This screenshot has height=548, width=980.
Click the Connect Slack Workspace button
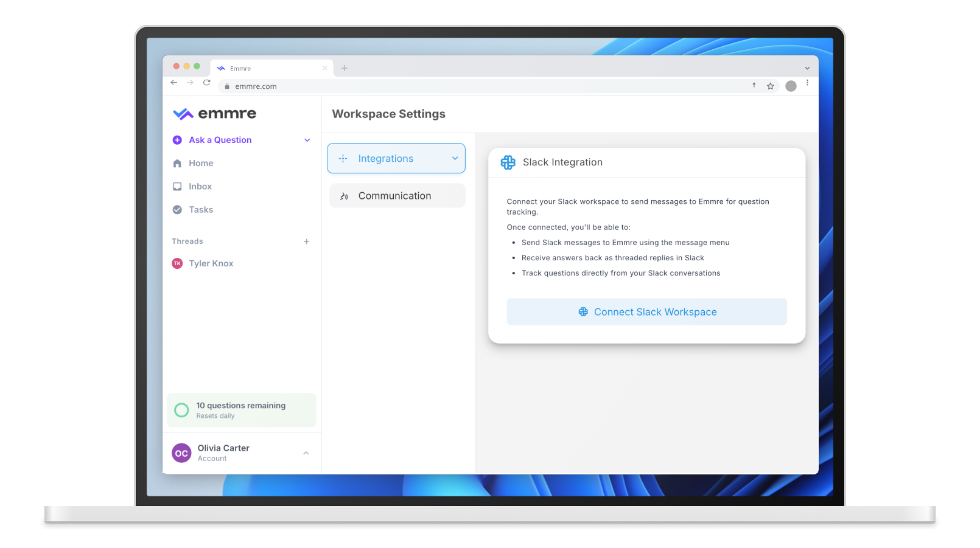click(646, 312)
